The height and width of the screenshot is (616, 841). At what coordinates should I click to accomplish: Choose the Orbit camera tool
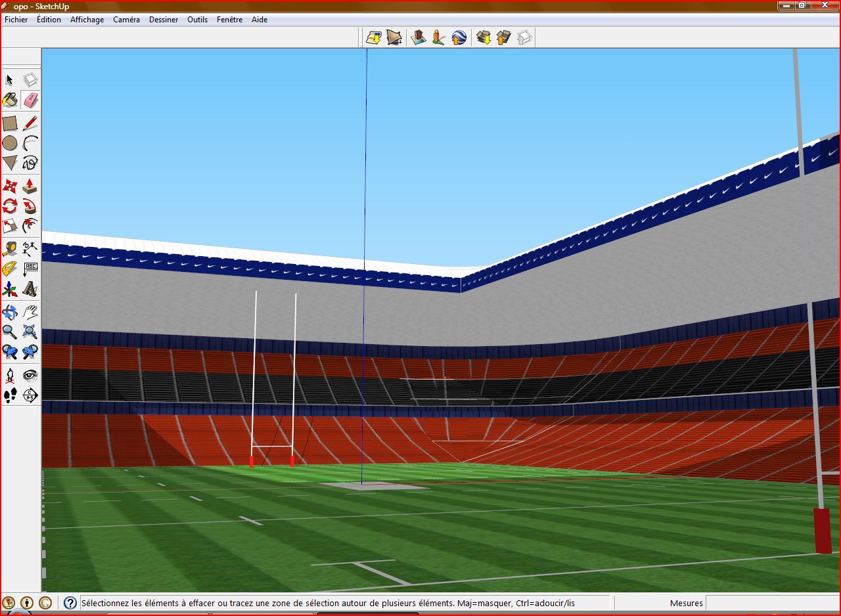click(x=10, y=311)
